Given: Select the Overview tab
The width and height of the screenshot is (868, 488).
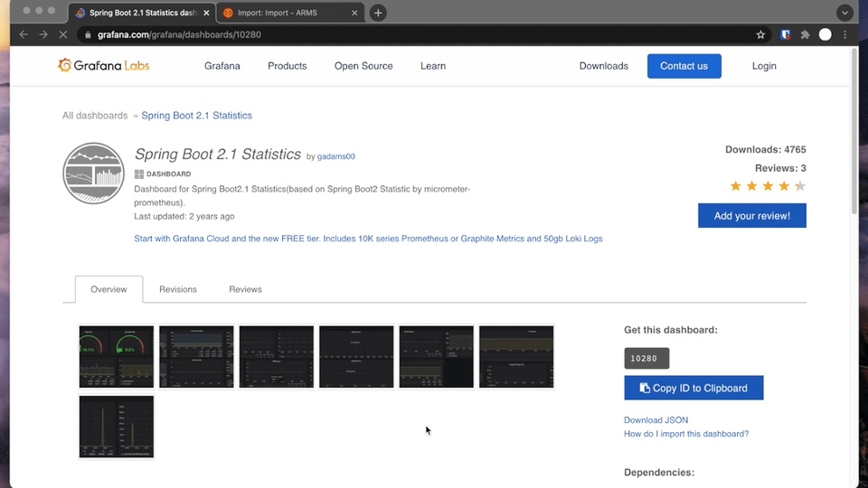Looking at the screenshot, I should [108, 289].
